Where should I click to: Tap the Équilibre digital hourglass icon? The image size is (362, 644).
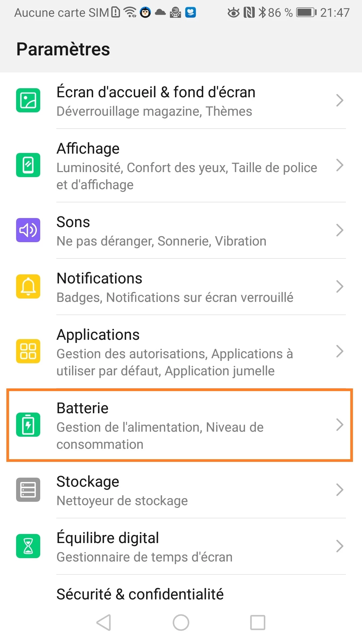28,546
